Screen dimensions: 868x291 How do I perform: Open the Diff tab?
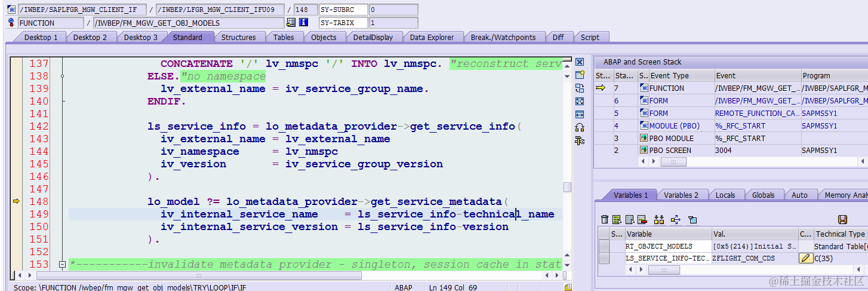click(558, 37)
